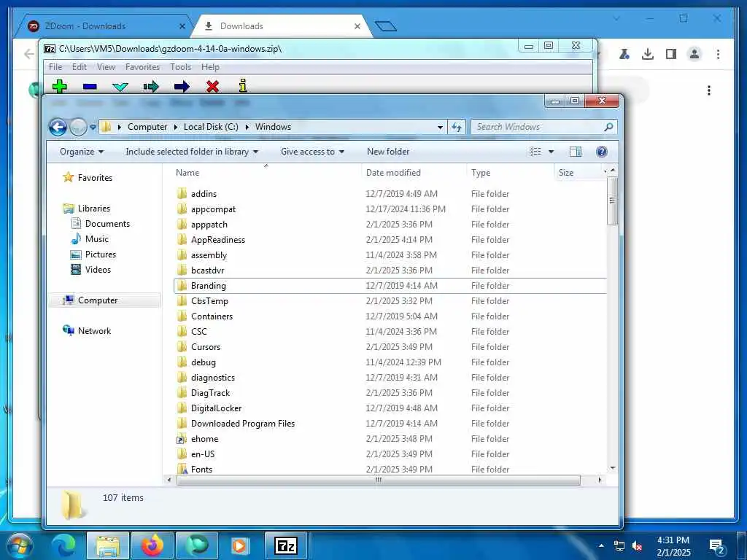747x560 pixels.
Task: Switch to the ZDoom - Downloads tab
Action: (x=102, y=26)
